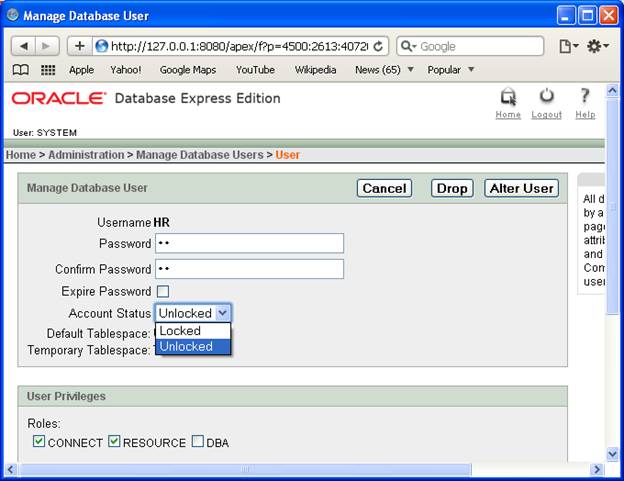Image resolution: width=624 pixels, height=481 pixels.
Task: Follow the Home text link under icon
Action: (508, 115)
